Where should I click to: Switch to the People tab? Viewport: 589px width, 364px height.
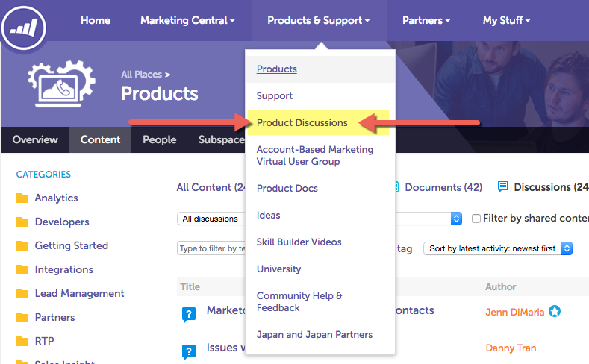click(x=159, y=139)
